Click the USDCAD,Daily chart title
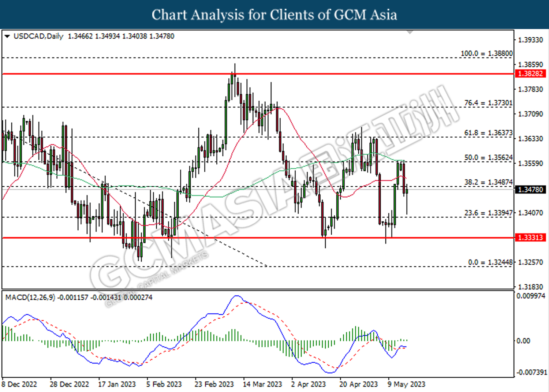 coord(38,36)
